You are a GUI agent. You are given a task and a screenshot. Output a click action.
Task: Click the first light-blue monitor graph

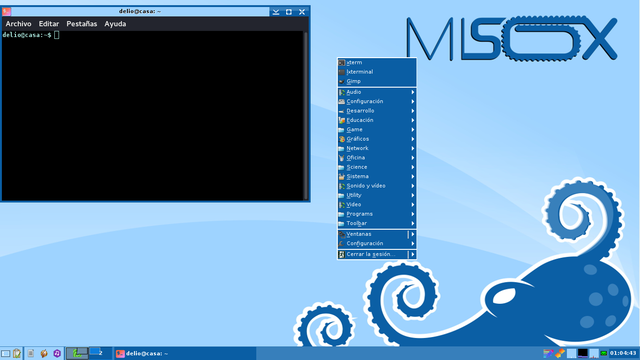click(571, 353)
